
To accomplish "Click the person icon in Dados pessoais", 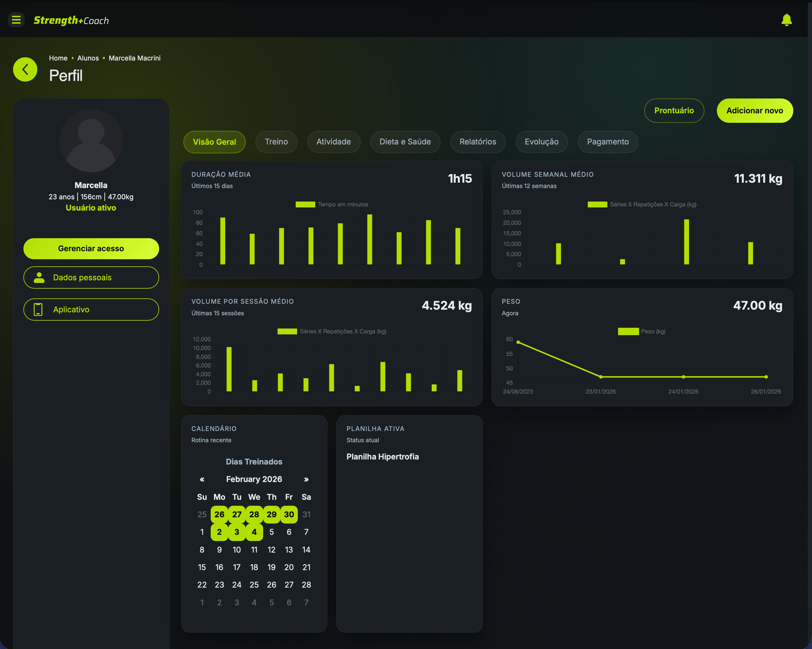I will click(39, 277).
